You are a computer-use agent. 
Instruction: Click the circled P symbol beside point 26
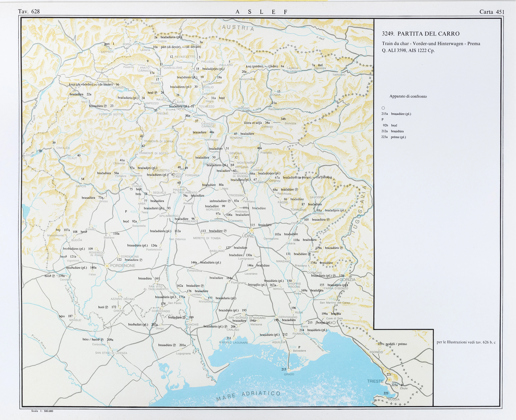[156, 93]
